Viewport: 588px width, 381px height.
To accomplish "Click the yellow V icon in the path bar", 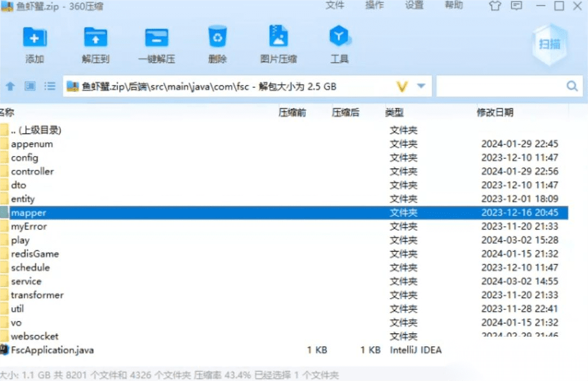I will click(x=401, y=87).
